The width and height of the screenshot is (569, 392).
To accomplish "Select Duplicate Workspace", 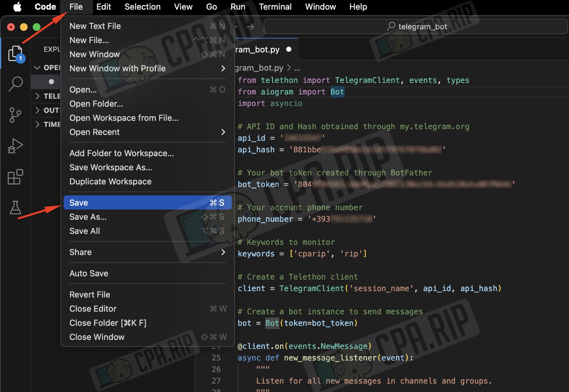I will point(148,181).
